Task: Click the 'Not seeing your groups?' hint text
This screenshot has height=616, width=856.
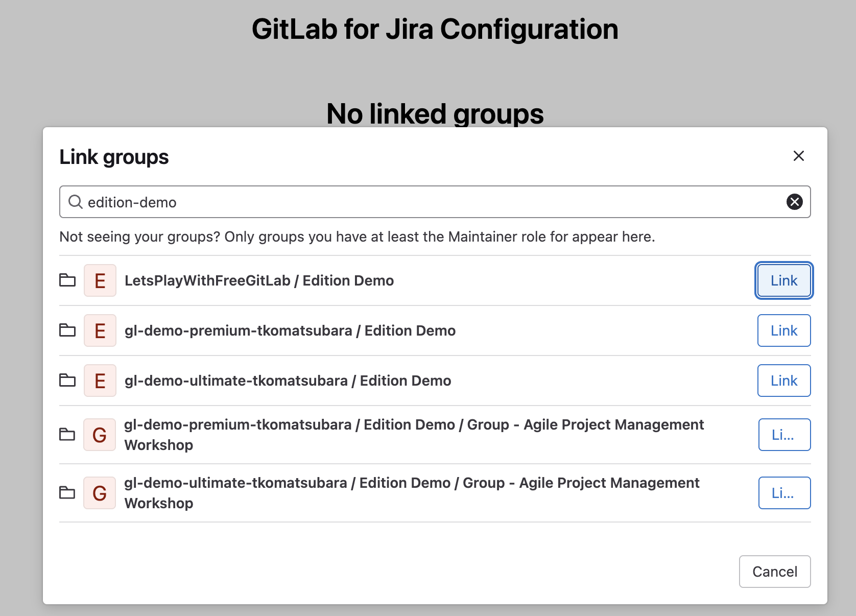Action: 357,236
